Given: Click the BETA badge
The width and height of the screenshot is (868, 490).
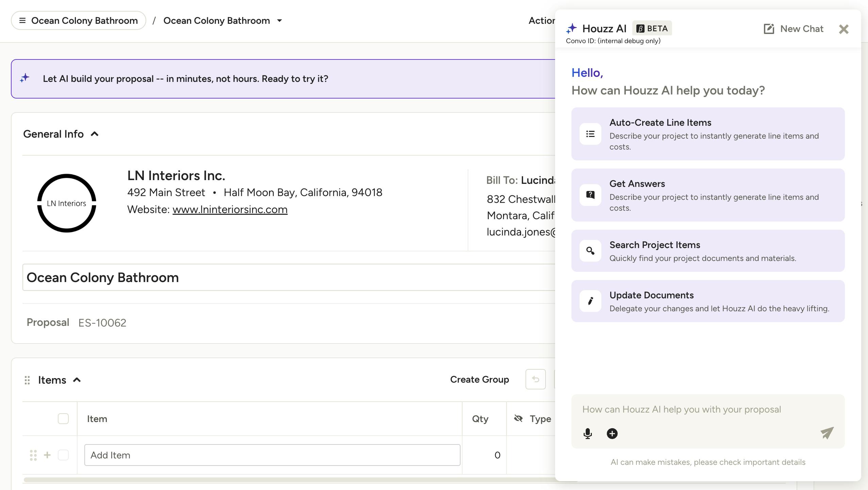Looking at the screenshot, I should 652,28.
